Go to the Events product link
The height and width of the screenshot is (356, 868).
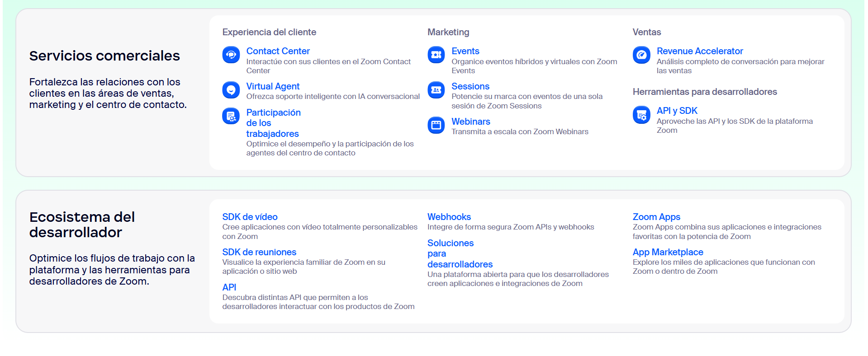tap(465, 51)
